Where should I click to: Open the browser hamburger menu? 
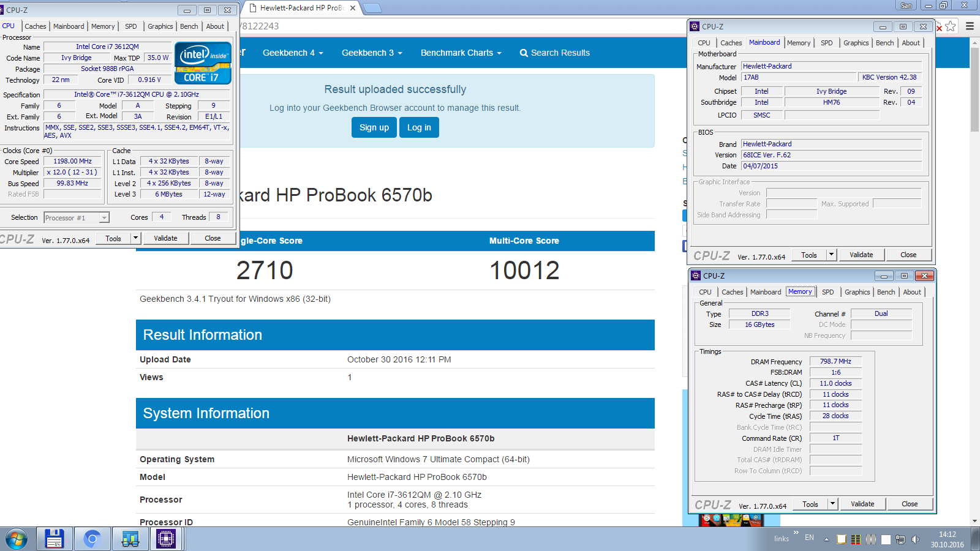pyautogui.click(x=970, y=26)
